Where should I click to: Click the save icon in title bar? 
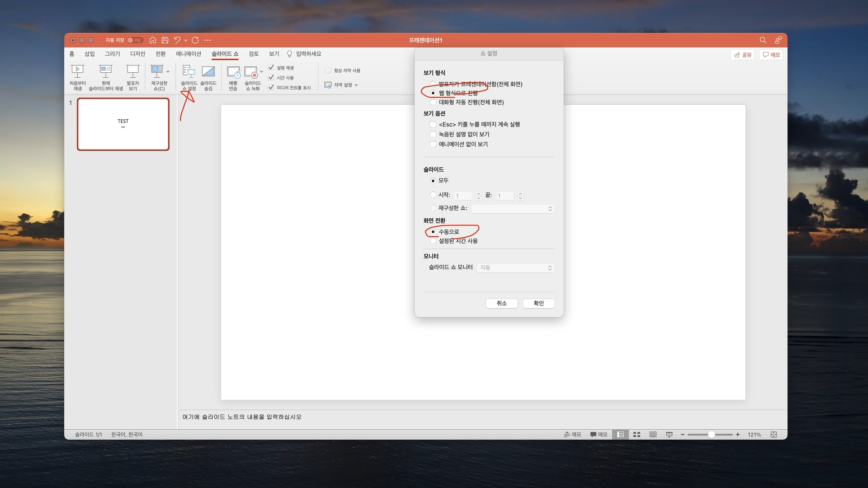tap(165, 40)
